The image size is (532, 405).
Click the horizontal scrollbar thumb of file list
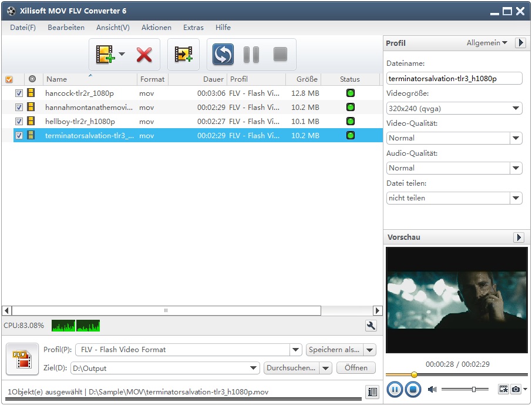tap(166, 310)
